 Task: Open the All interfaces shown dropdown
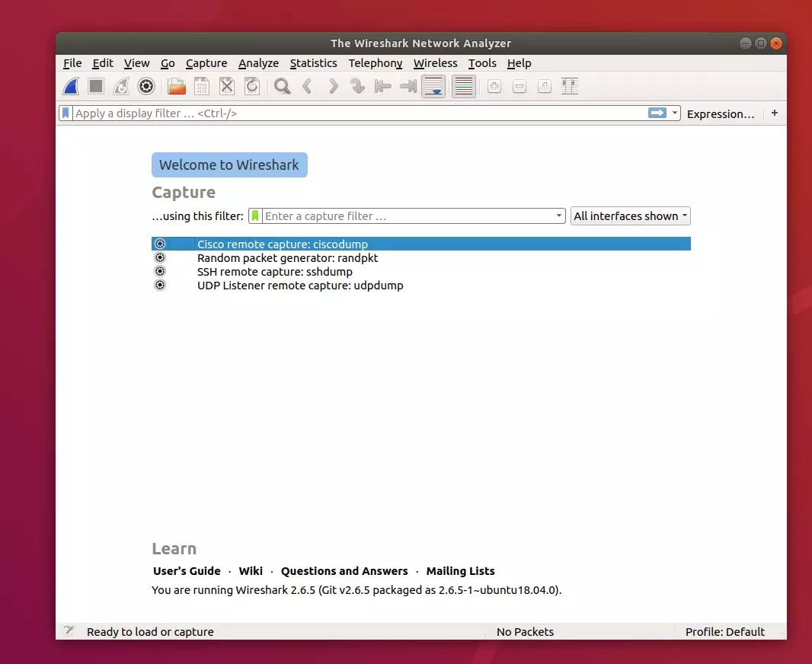click(630, 215)
